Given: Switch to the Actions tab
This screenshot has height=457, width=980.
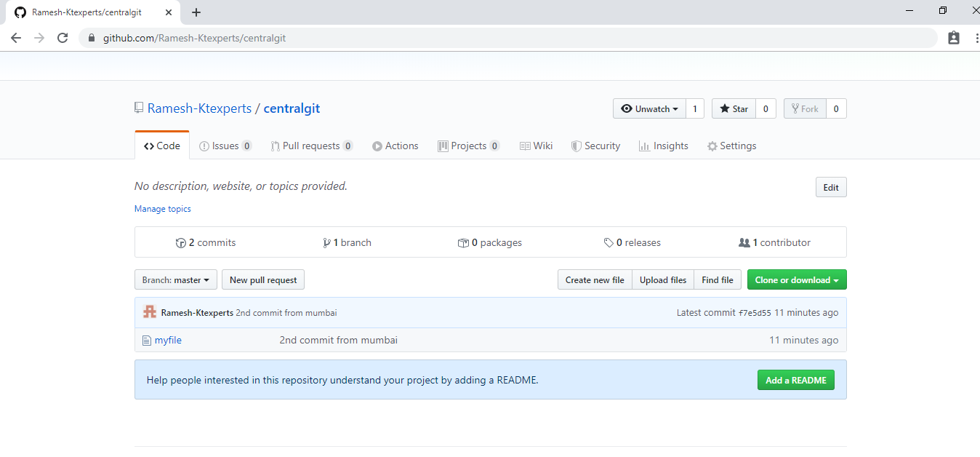Looking at the screenshot, I should point(395,146).
